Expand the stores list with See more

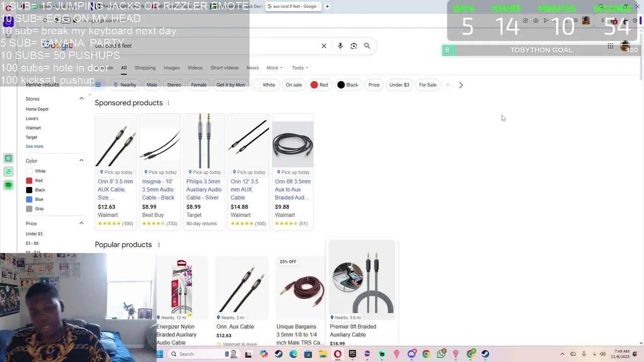pos(35,146)
